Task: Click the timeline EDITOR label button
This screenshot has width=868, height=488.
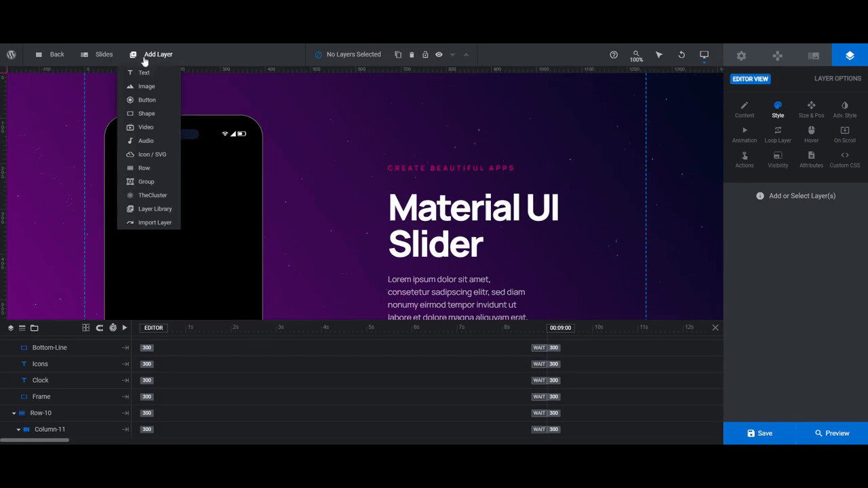Action: pyautogui.click(x=154, y=328)
